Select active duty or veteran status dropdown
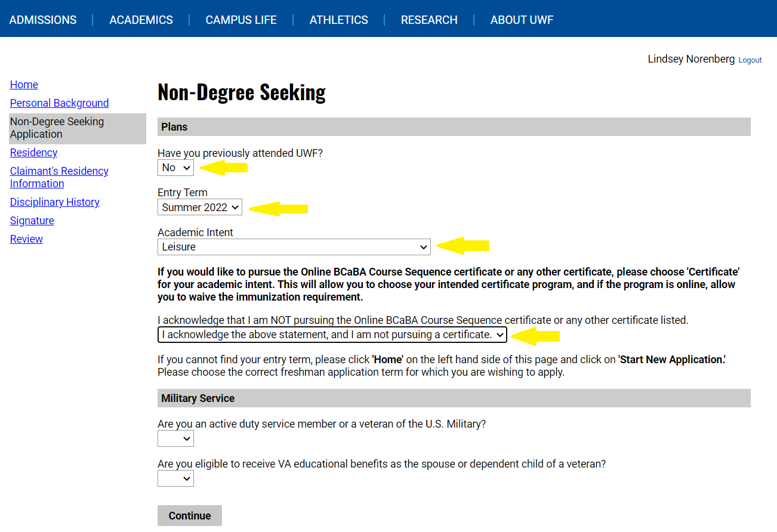 tap(175, 439)
